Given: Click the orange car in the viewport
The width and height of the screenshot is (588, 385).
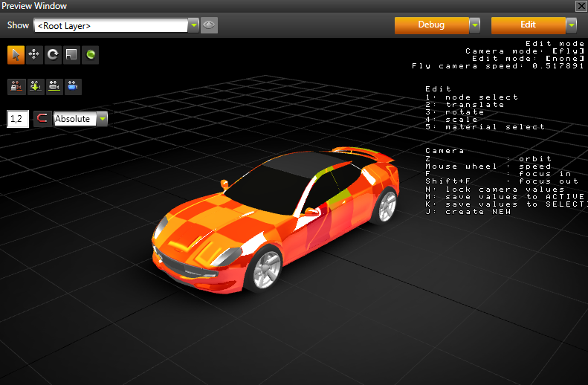Looking at the screenshot, I should [275, 216].
